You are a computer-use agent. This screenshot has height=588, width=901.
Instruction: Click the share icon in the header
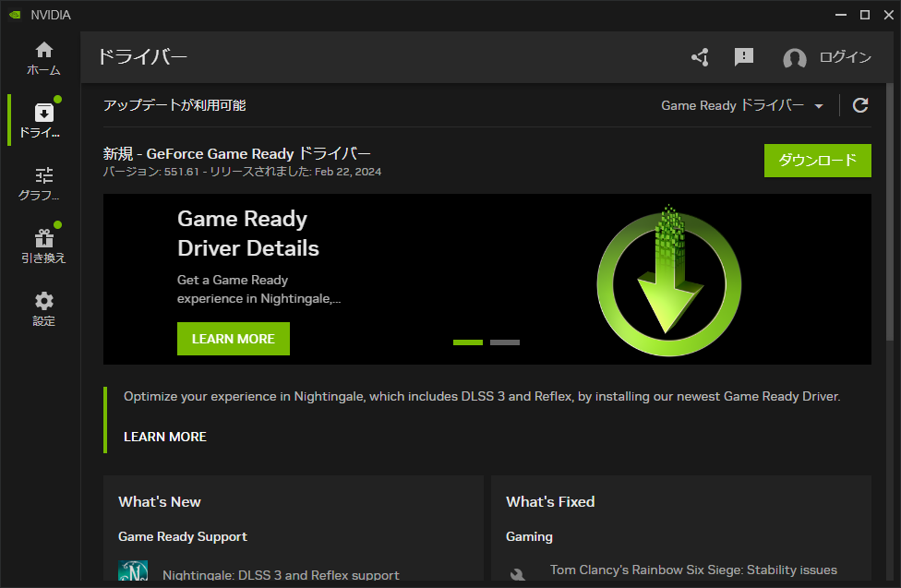tap(699, 57)
